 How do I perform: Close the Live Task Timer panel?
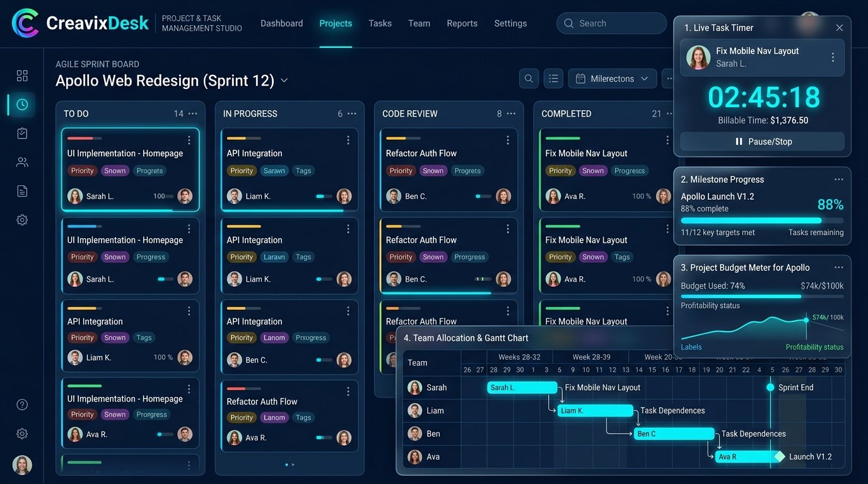pos(840,28)
